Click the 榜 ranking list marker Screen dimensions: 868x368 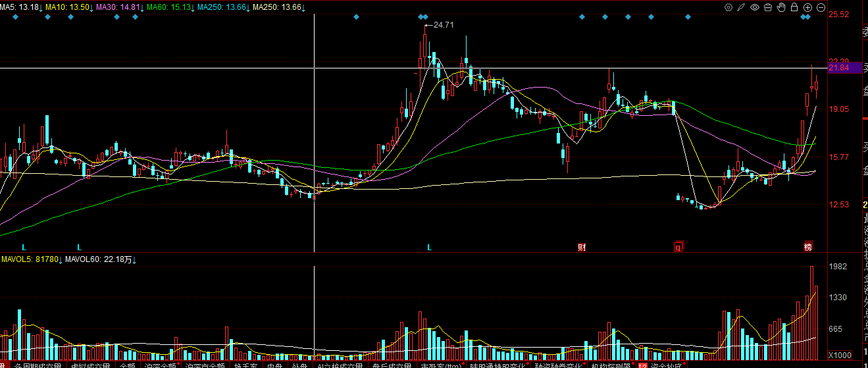point(808,247)
